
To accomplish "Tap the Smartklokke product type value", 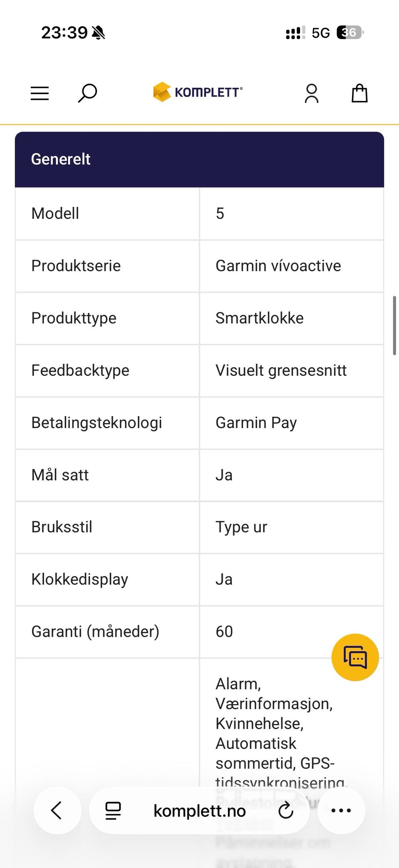I will point(259,318).
